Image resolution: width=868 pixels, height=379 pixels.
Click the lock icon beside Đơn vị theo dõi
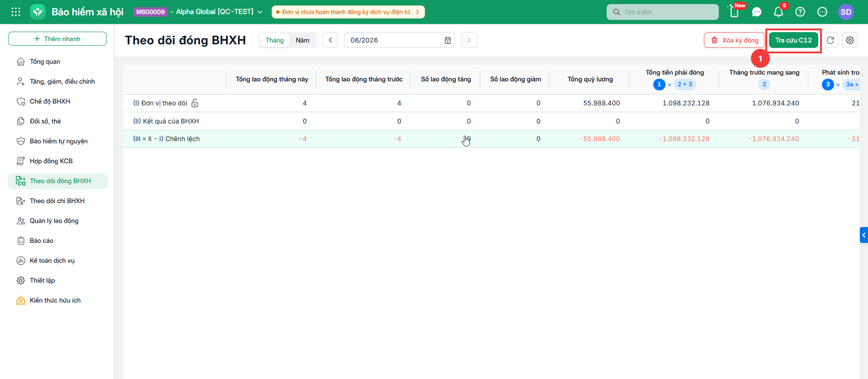click(x=195, y=103)
